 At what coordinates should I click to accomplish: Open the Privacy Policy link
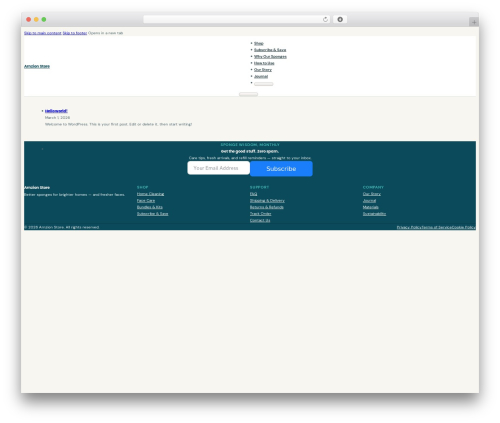409,227
